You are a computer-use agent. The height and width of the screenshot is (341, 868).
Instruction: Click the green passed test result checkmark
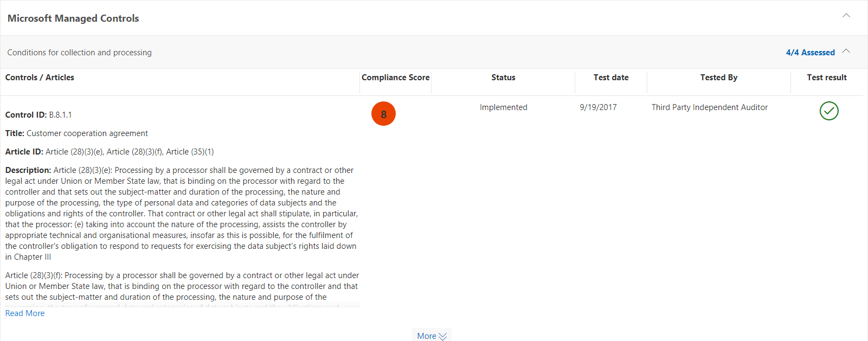829,111
